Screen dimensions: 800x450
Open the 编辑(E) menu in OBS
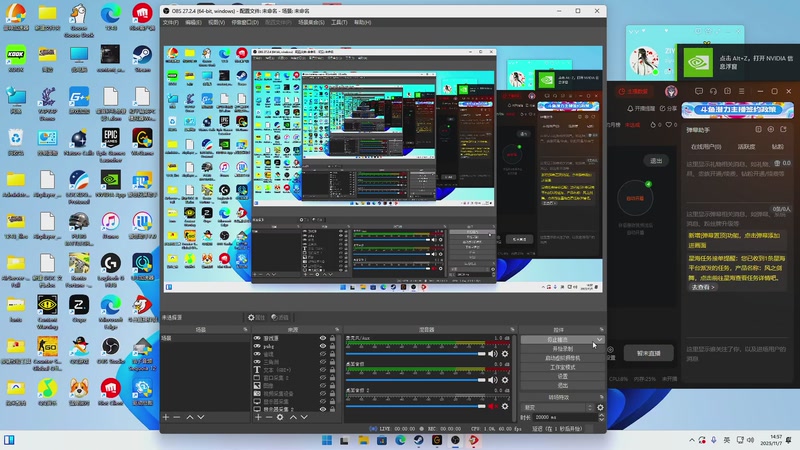tap(193, 22)
